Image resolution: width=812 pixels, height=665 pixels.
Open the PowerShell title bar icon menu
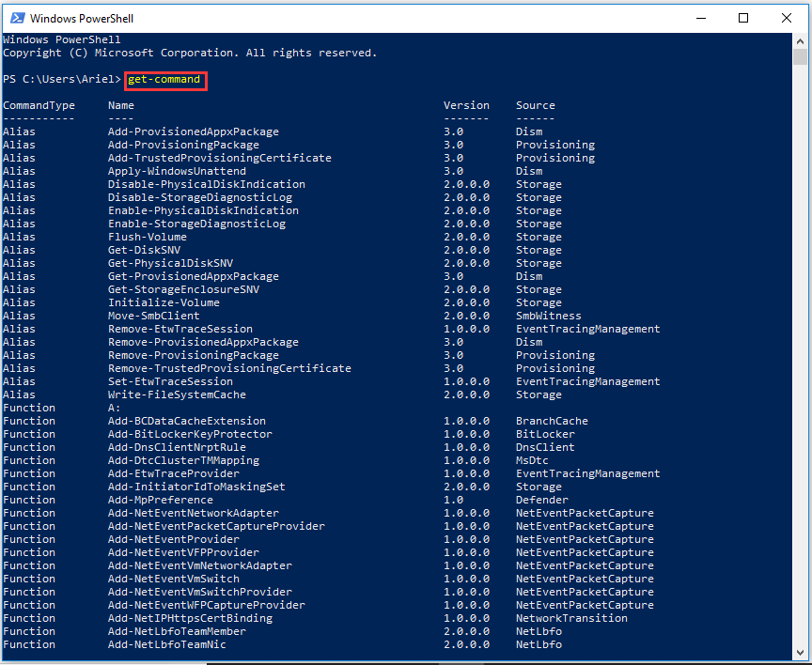click(17, 18)
